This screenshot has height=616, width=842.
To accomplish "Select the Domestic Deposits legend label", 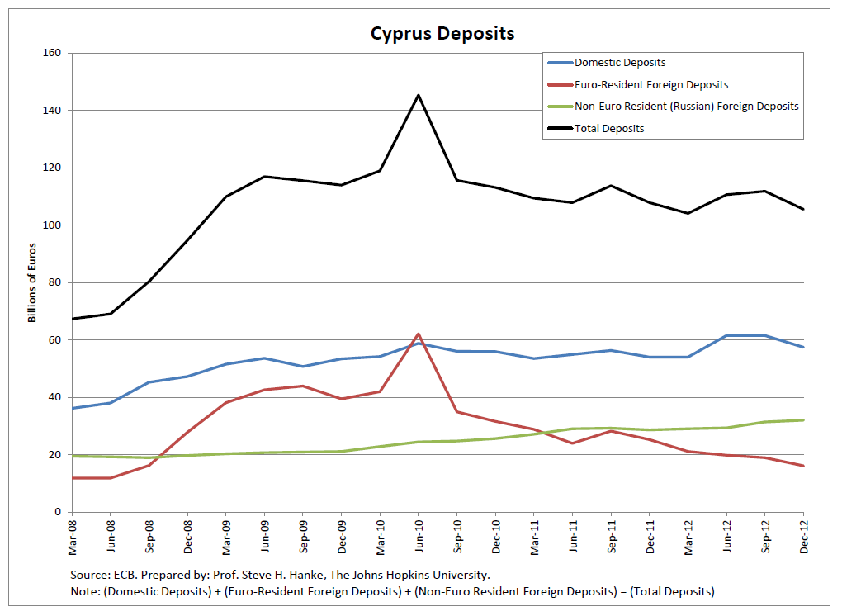I will (x=620, y=63).
